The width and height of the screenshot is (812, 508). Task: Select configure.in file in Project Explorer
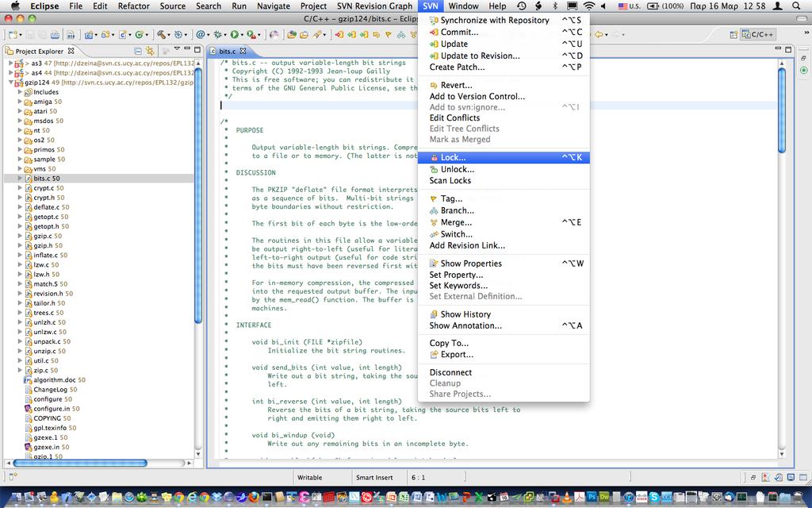tap(52, 409)
